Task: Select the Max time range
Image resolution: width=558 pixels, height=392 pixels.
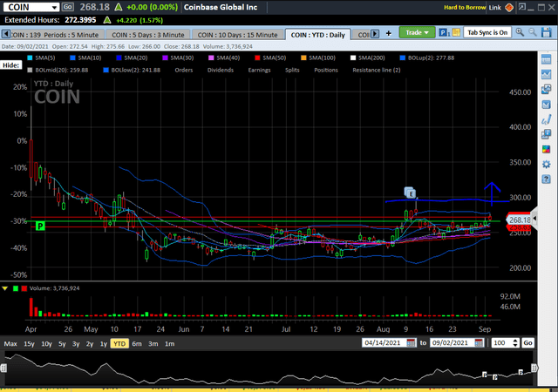Action: (x=10, y=343)
